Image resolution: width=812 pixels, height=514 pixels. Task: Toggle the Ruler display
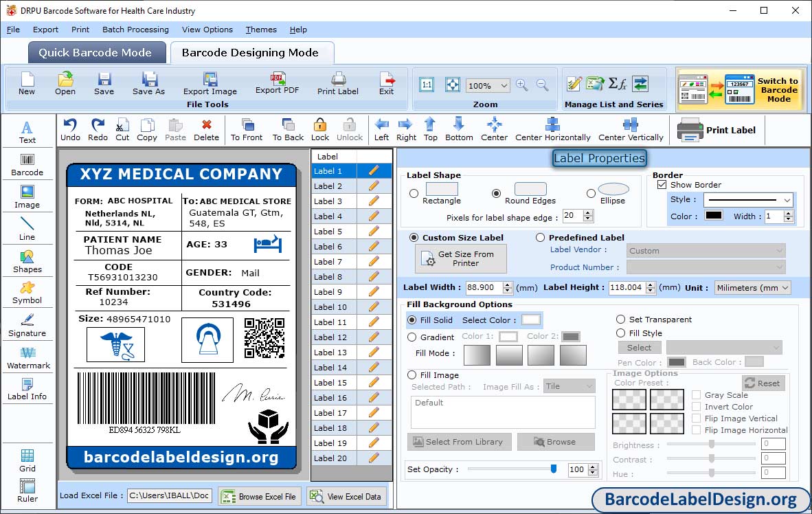tap(27, 491)
